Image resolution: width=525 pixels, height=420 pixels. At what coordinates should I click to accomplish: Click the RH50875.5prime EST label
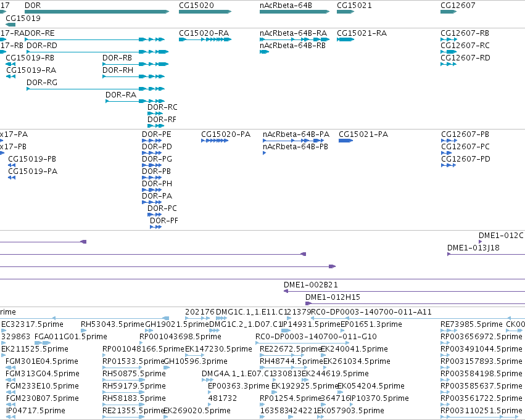click(x=134, y=374)
